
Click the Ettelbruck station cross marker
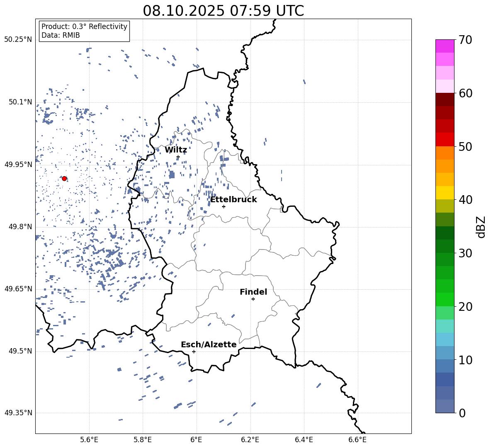click(x=224, y=206)
